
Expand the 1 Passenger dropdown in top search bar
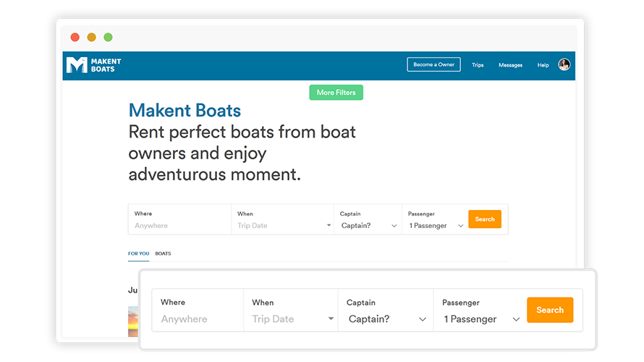436,226
